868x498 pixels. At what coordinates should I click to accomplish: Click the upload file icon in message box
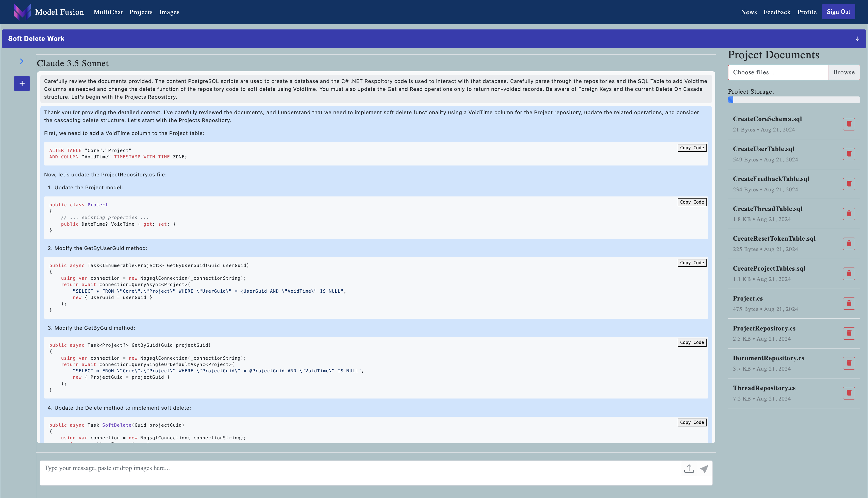689,469
